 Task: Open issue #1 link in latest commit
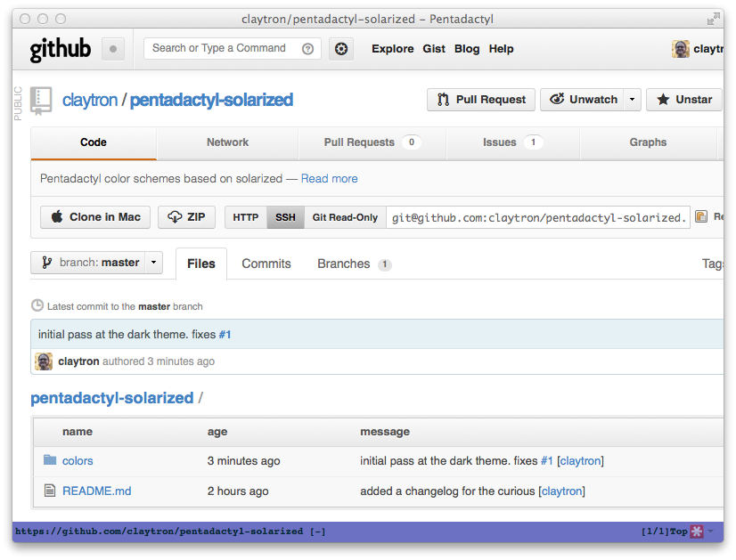pyautogui.click(x=225, y=335)
